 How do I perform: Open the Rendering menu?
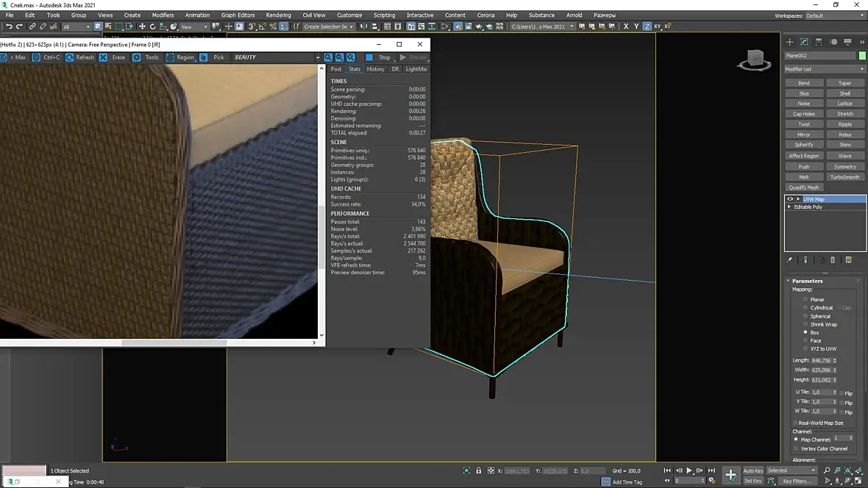pos(278,15)
